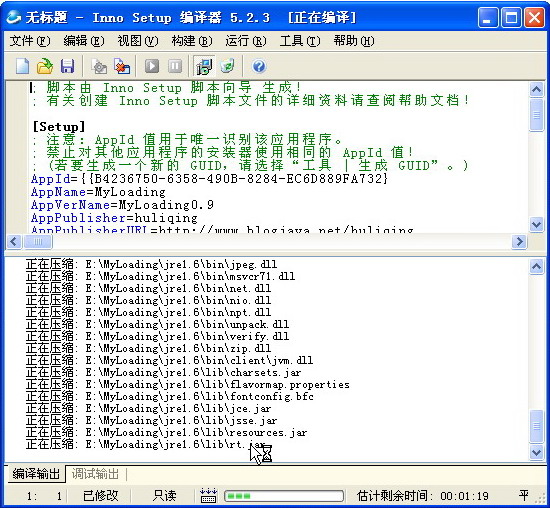Click the window resize grip in status bar

541,499
